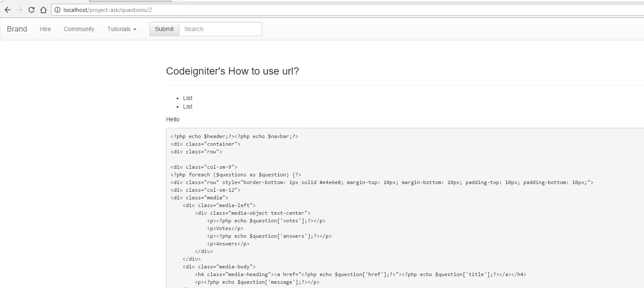View site information icon beside localhost URL
644x288 pixels.
[57, 10]
